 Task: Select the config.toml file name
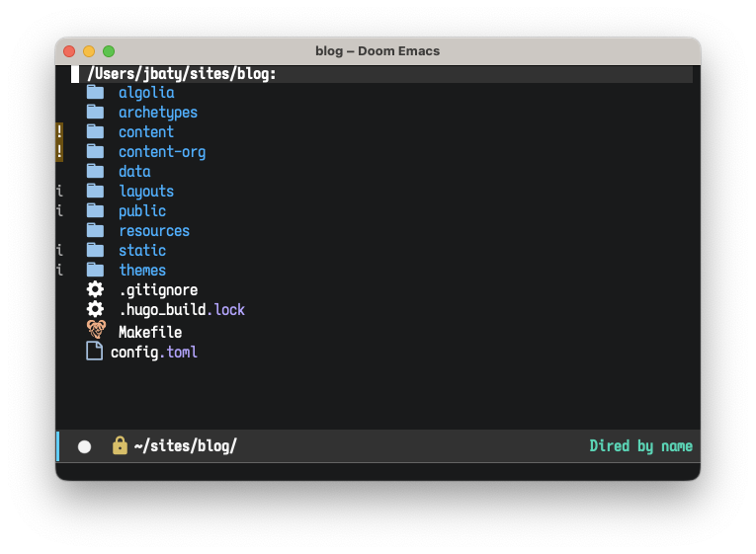(x=154, y=353)
